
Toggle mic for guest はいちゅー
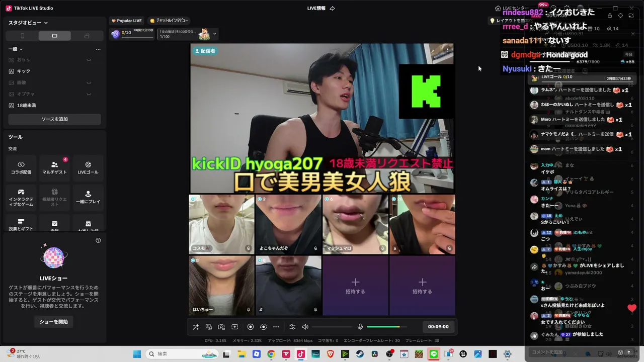point(249,310)
